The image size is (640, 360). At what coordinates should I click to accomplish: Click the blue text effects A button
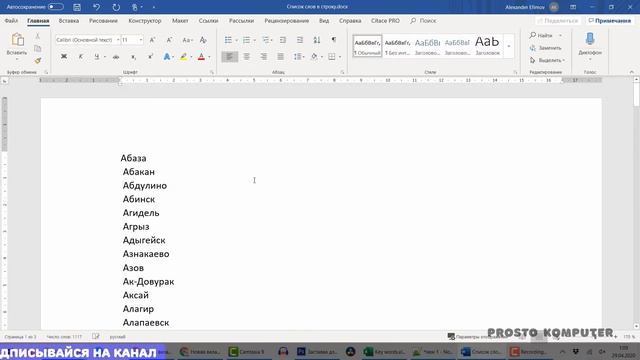coord(167,57)
